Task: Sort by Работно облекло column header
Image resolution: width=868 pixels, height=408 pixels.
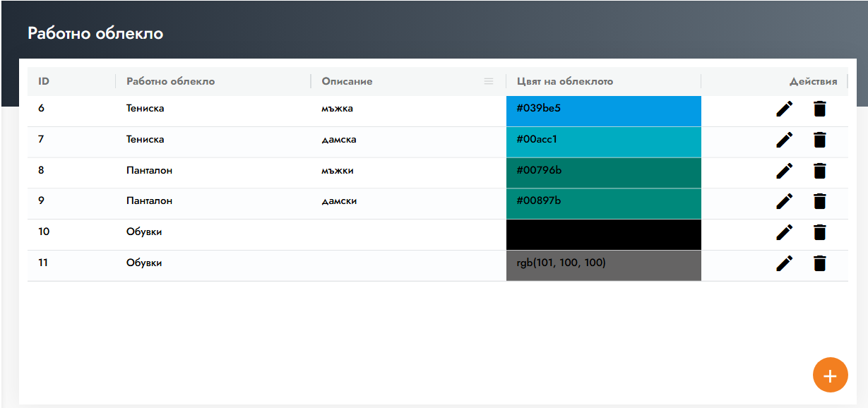Action: [170, 81]
